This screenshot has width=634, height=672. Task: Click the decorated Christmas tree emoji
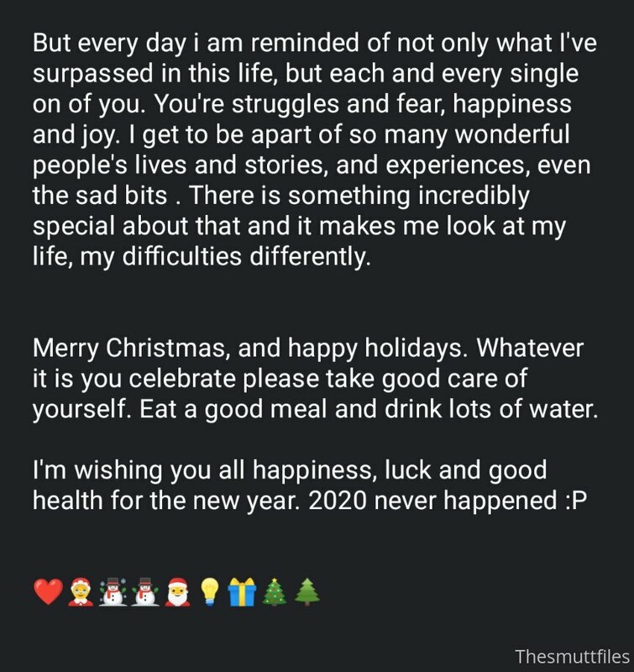click(x=274, y=592)
